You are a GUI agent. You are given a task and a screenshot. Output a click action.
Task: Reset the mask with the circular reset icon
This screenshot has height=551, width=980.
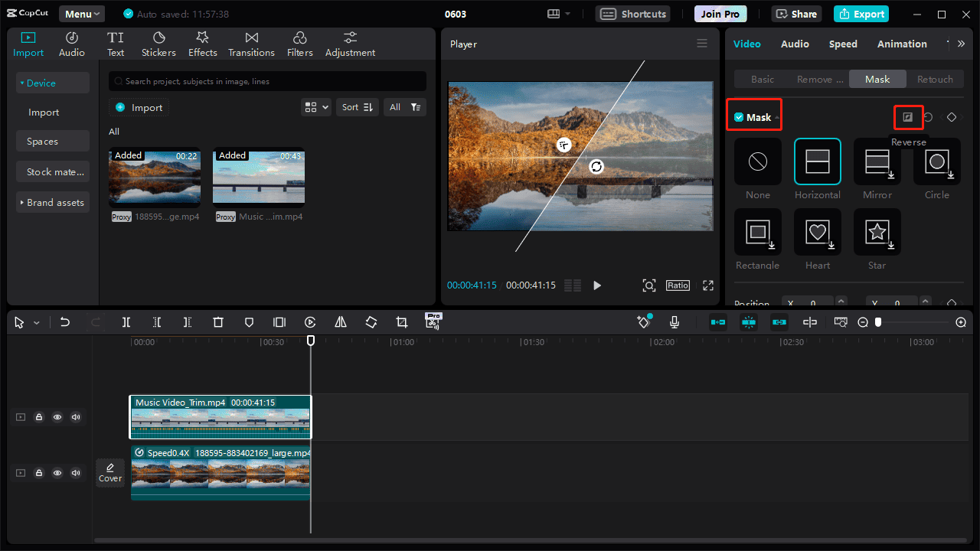[928, 117]
